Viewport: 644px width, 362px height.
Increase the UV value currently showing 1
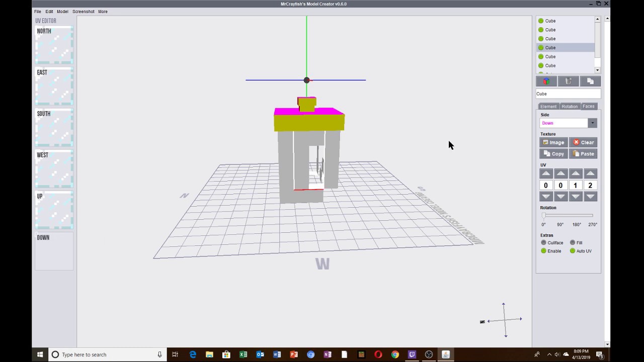pyautogui.click(x=576, y=173)
